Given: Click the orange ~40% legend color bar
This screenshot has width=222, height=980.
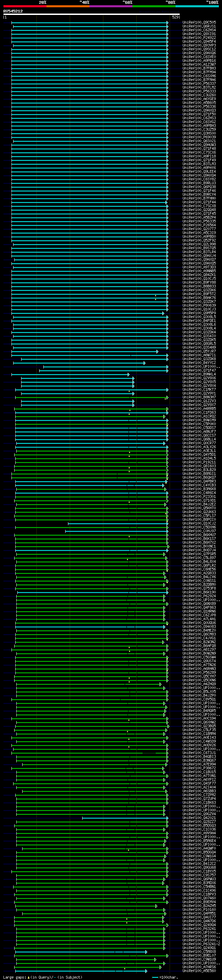Looking at the screenshot, I should [68, 7].
